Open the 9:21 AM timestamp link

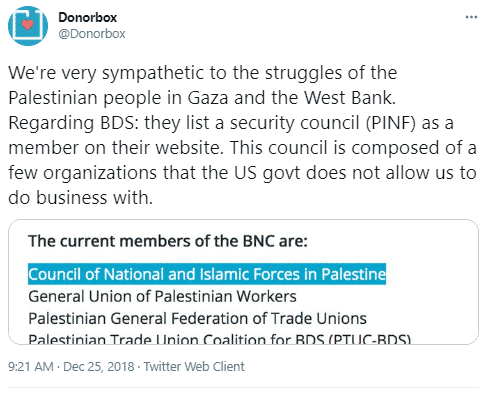pyautogui.click(x=31, y=366)
